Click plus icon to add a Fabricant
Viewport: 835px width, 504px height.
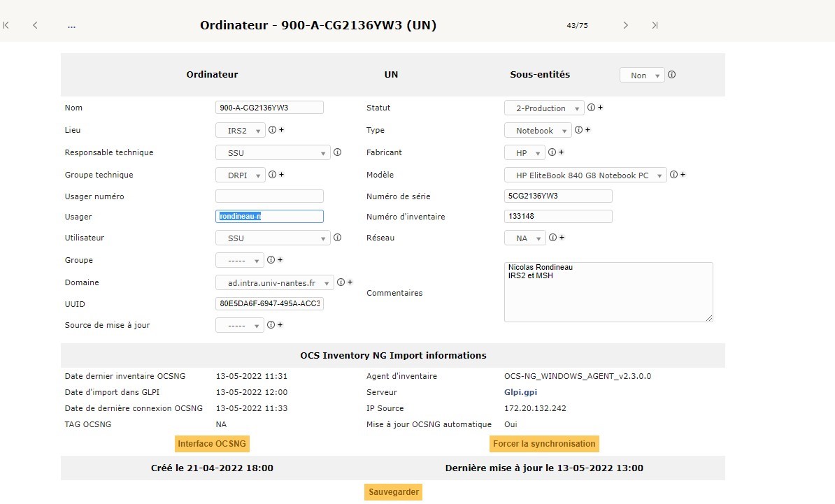[561, 152]
